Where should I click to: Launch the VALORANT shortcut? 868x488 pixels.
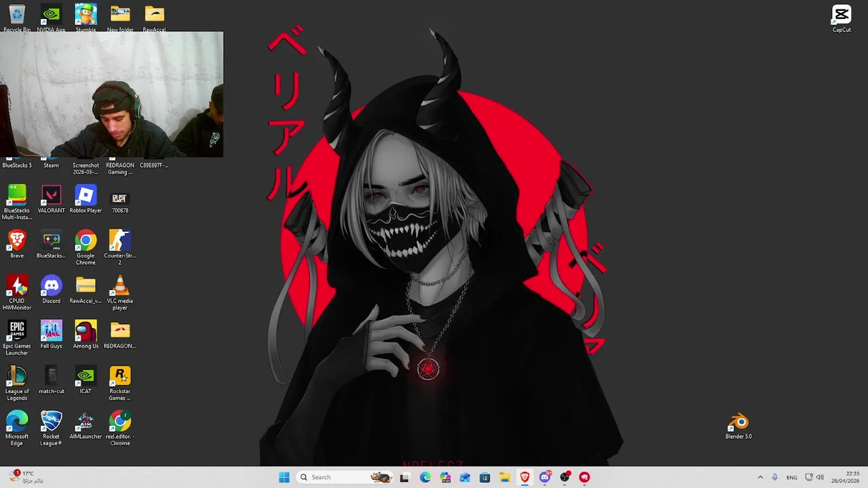click(x=51, y=199)
